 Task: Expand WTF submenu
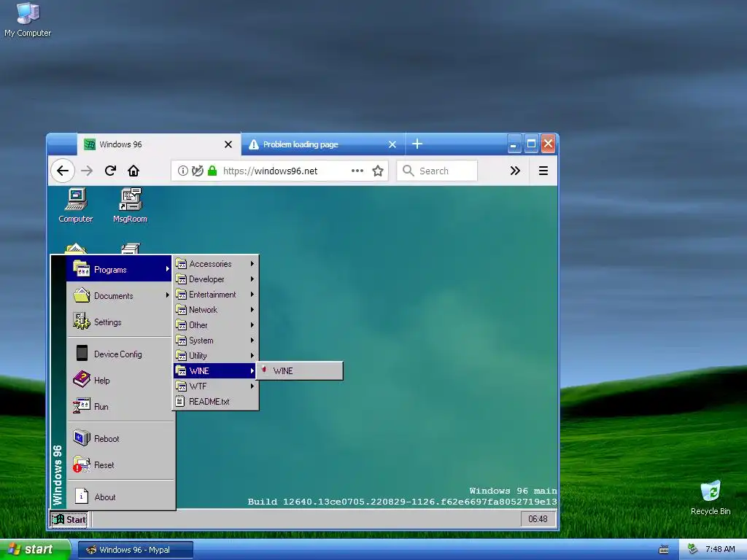215,386
